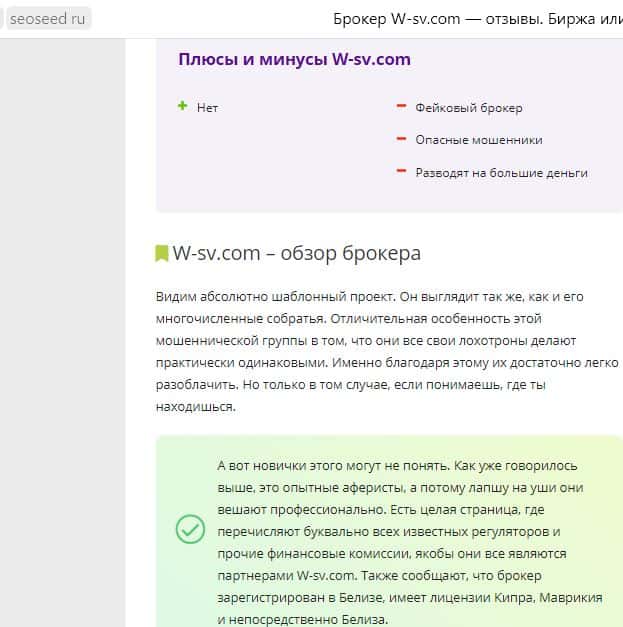
Task: Click the text 'Нет' in pros list
Action: tap(207, 108)
